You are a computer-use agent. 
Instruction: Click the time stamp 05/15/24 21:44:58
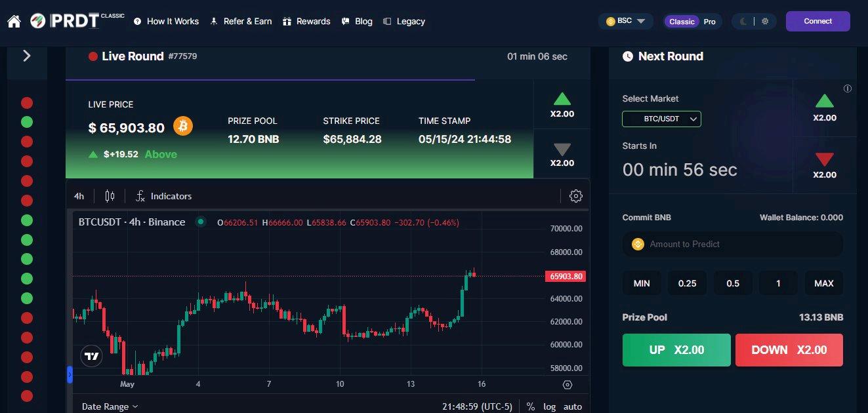(x=465, y=139)
